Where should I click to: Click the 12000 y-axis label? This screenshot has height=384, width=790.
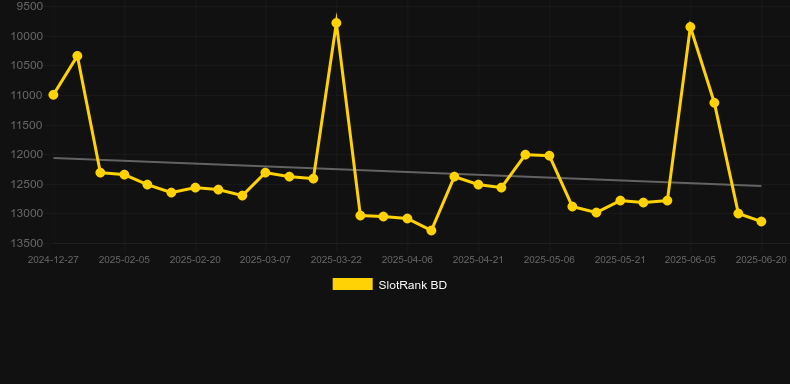tap(27, 155)
